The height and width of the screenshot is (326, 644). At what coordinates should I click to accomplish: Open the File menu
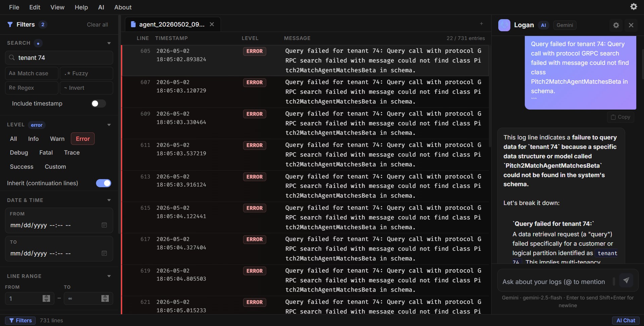click(14, 7)
